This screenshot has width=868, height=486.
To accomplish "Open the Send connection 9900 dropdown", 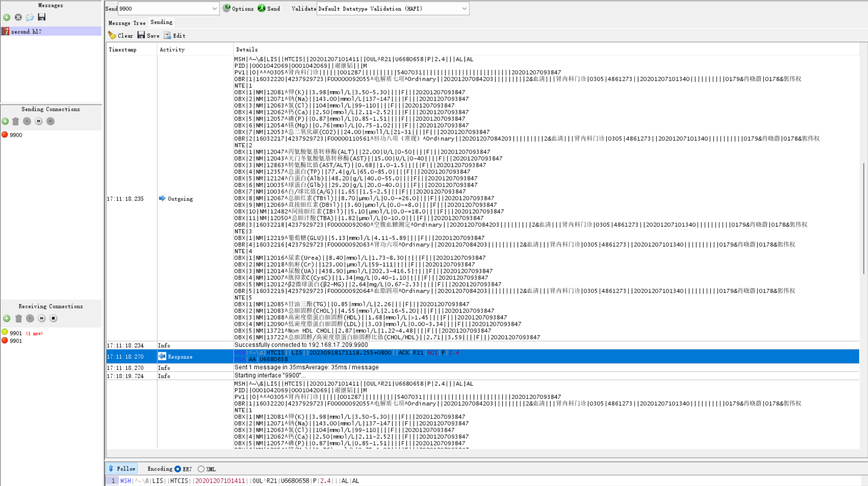I will 214,8.
